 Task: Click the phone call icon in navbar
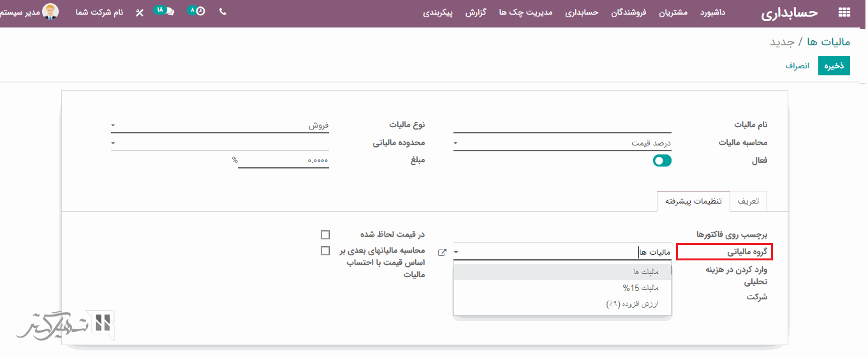click(x=223, y=12)
